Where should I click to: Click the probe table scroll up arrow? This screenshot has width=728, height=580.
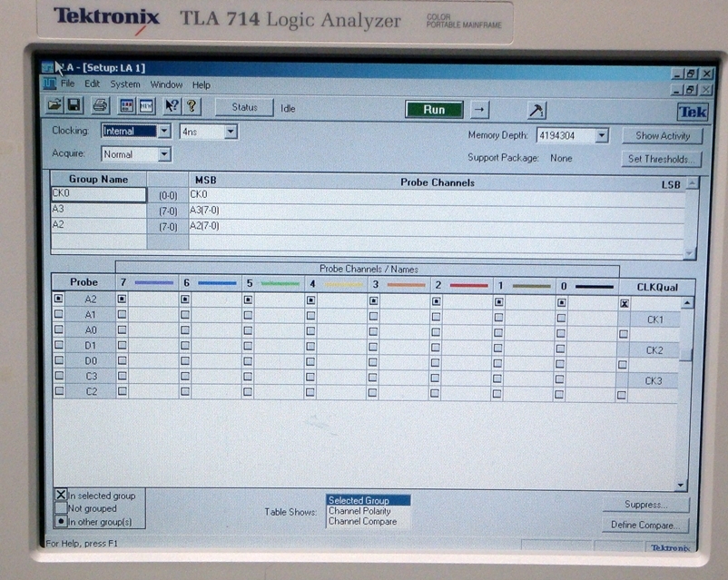pos(687,303)
